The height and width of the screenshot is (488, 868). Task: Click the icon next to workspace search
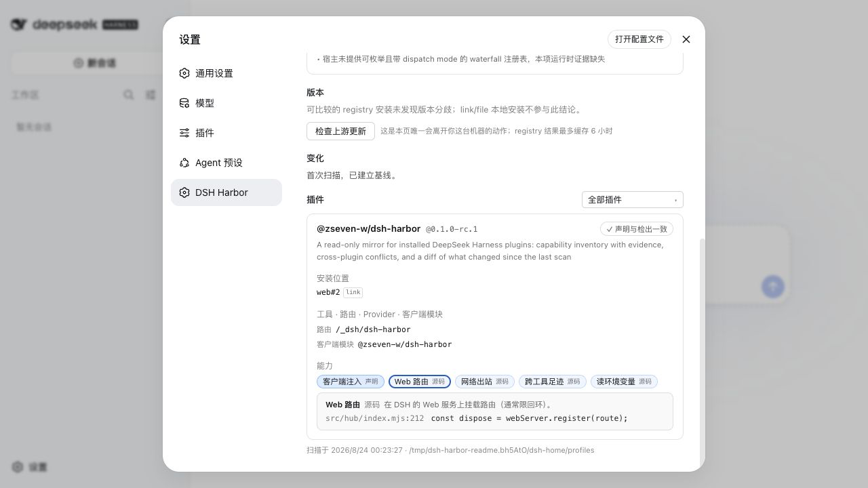coord(151,95)
